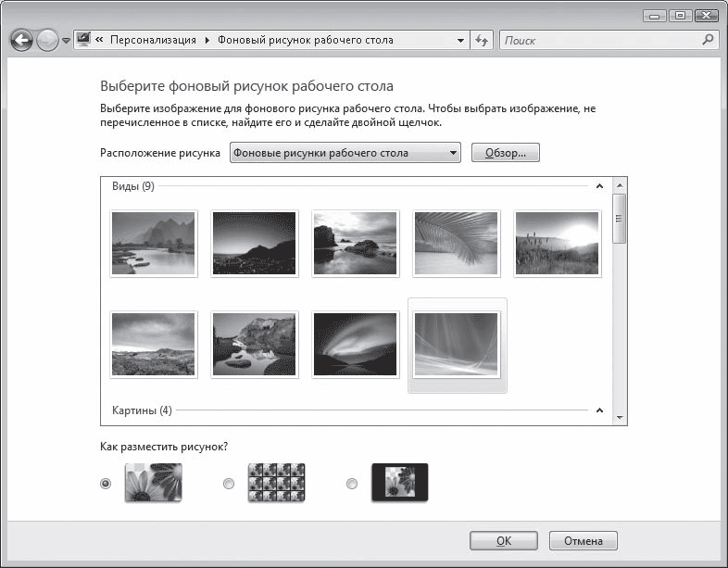728x568 pixels.
Task: Choose the sunset over grass wallpaper
Action: tap(558, 243)
